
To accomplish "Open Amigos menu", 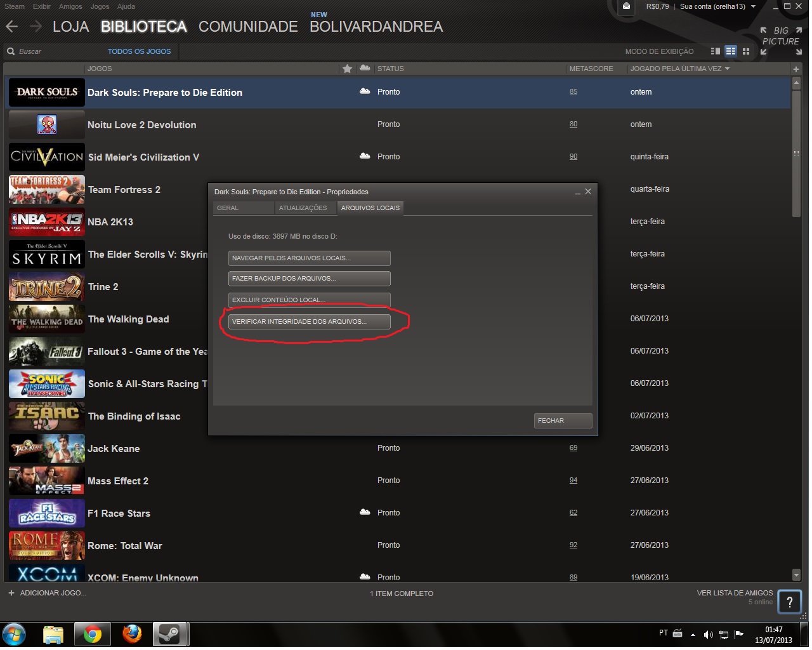I will (70, 6).
